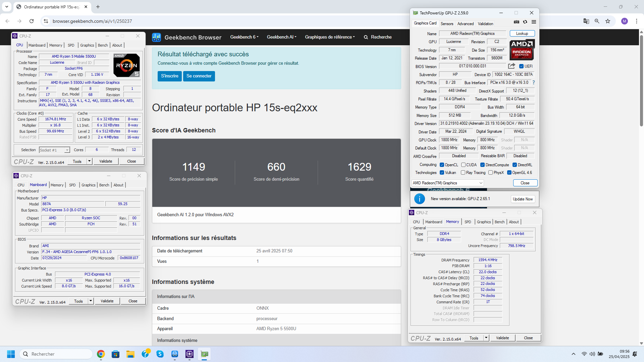The width and height of the screenshot is (644, 362).
Task: Click the Lookup button in GPU-Z
Action: pos(522,34)
